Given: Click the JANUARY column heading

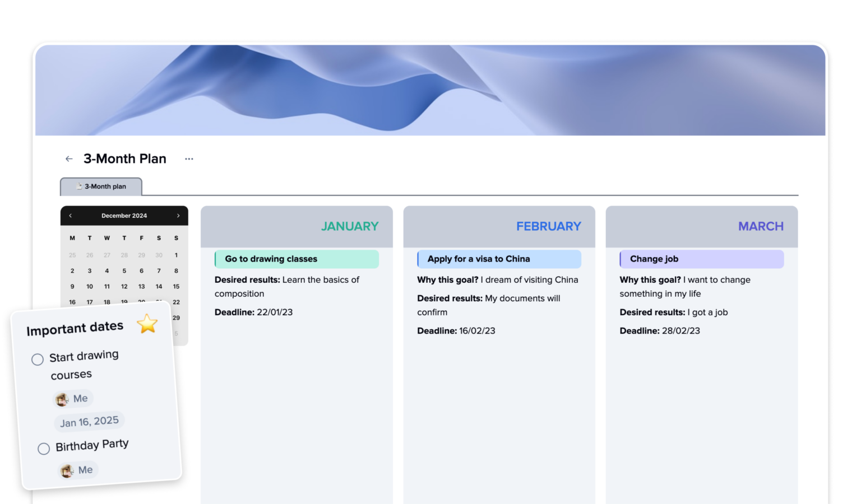Looking at the screenshot, I should pos(349,226).
